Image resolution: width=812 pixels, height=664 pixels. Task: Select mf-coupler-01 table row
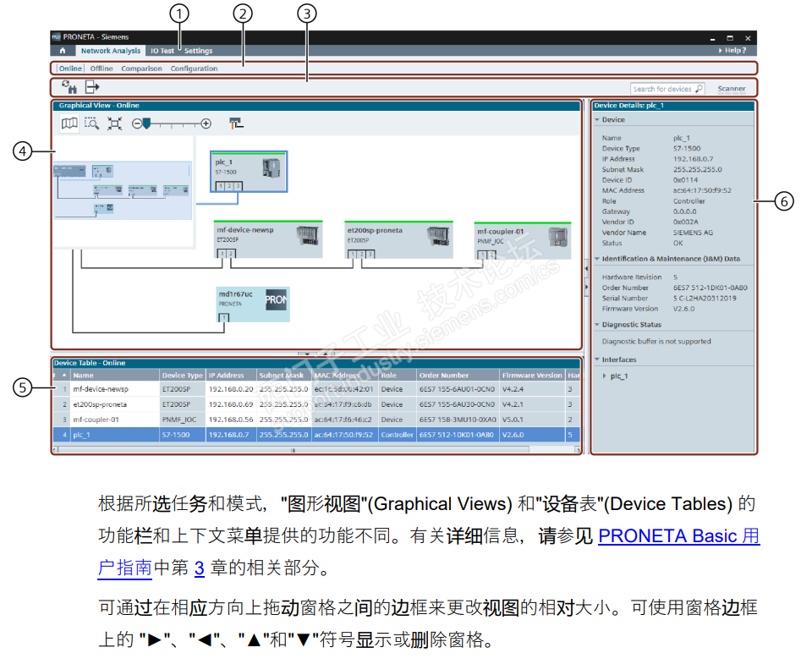[x=316, y=420]
